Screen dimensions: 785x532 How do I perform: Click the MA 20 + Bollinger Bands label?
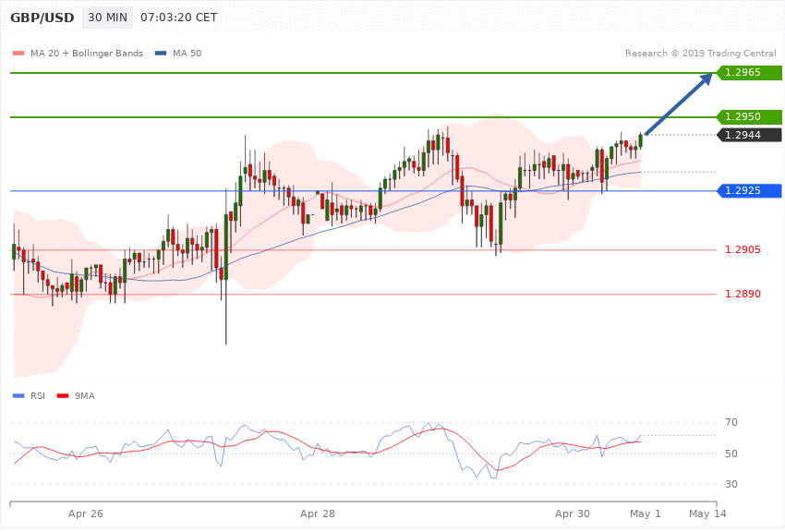click(x=87, y=54)
